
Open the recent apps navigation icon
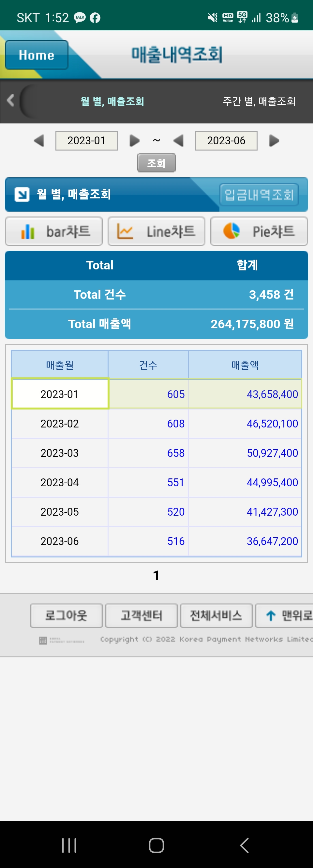pos(69,845)
